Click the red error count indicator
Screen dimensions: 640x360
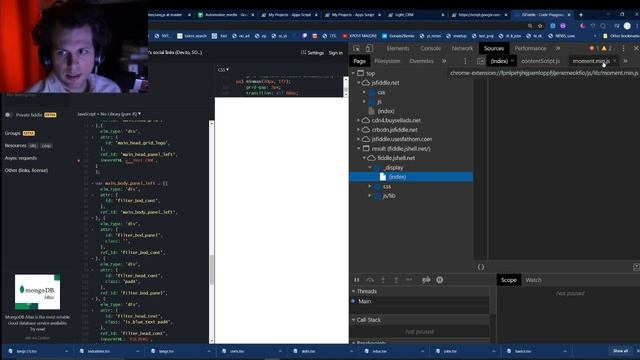[x=594, y=48]
